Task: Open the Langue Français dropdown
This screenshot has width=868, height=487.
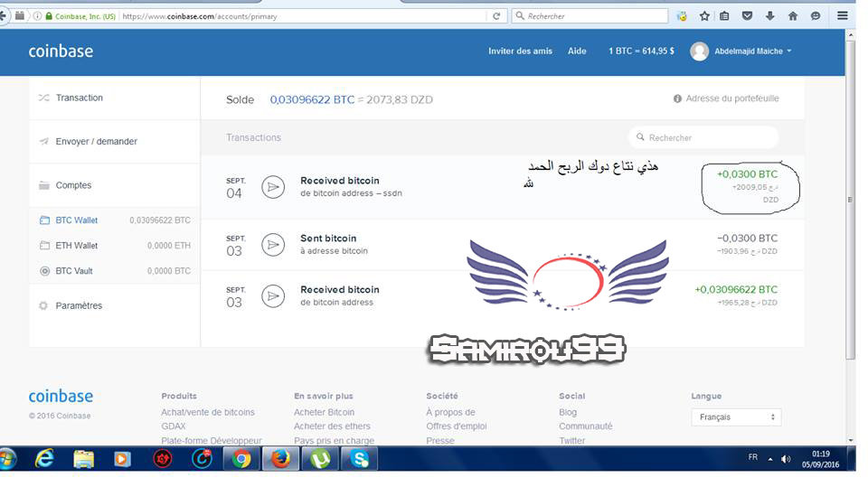Action: (736, 417)
